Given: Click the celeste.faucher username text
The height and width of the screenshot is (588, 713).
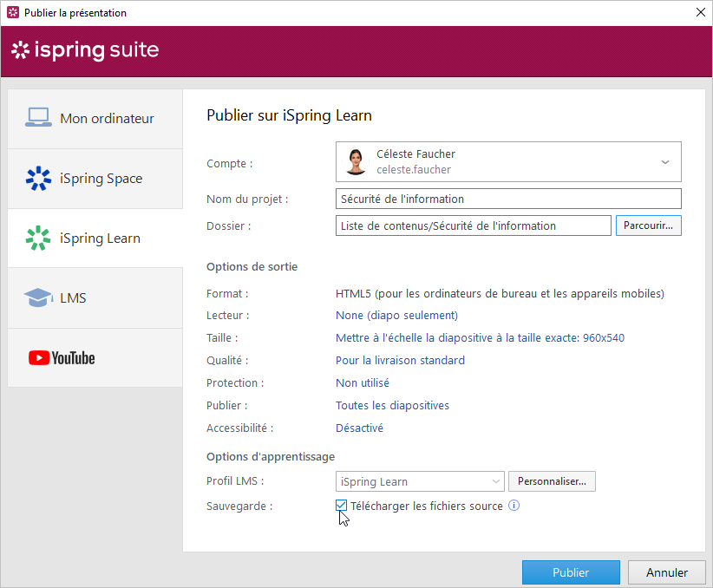Looking at the screenshot, I should [414, 170].
